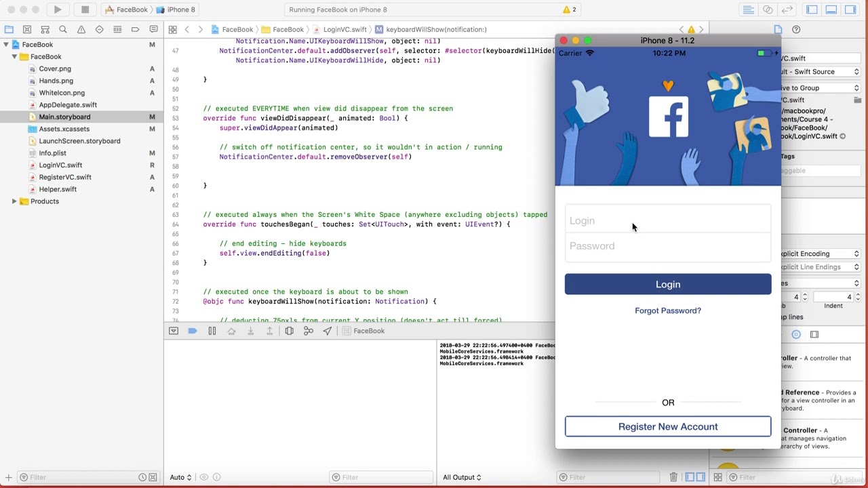The height and width of the screenshot is (488, 868).
Task: Select RegisterVC.swift in project navigator
Action: tap(65, 177)
